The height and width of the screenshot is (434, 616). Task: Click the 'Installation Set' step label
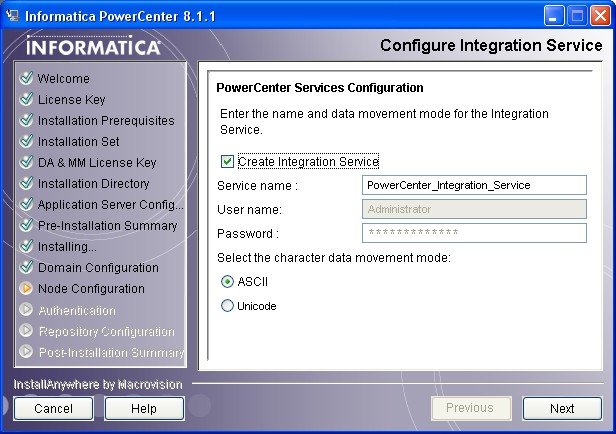pos(79,141)
